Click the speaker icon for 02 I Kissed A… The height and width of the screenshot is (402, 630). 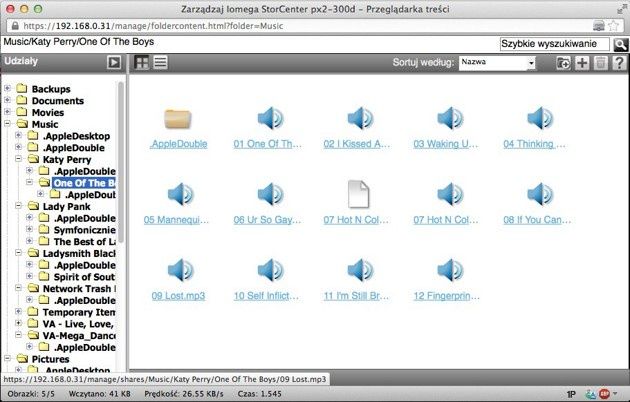point(360,118)
